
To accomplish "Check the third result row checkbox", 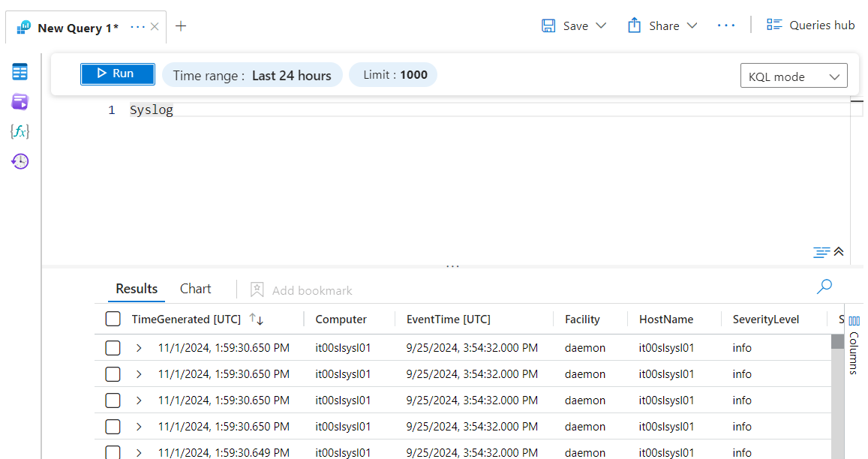I will pyautogui.click(x=113, y=400).
